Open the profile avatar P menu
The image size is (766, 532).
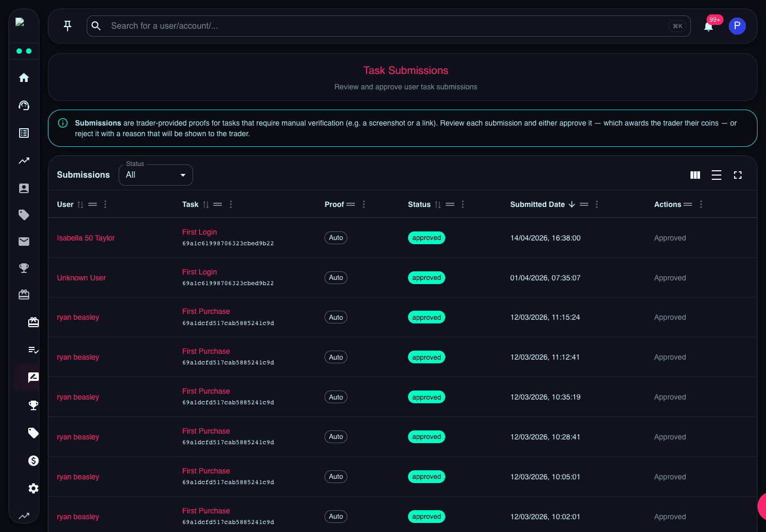(737, 26)
